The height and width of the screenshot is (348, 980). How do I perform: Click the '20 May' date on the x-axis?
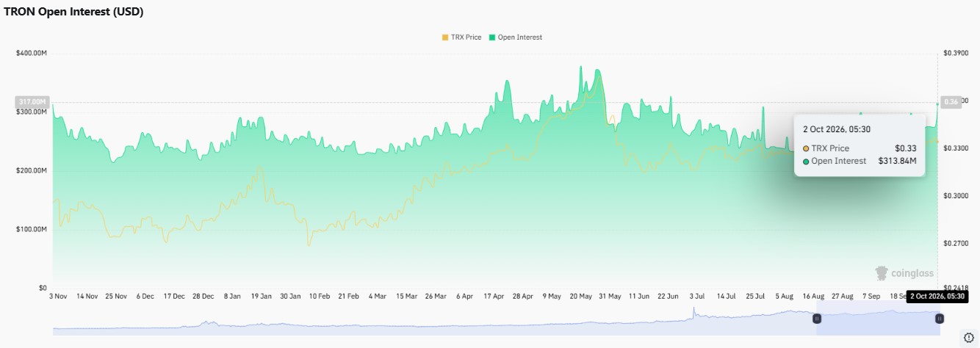tap(580, 297)
